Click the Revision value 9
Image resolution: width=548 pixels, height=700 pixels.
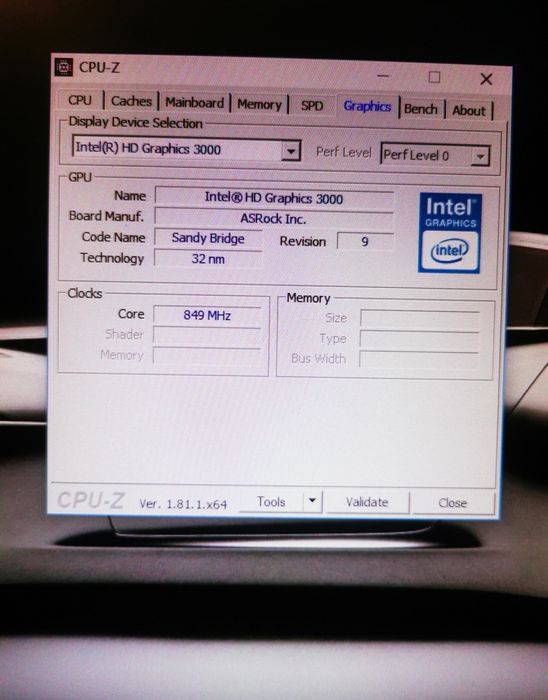(x=365, y=242)
